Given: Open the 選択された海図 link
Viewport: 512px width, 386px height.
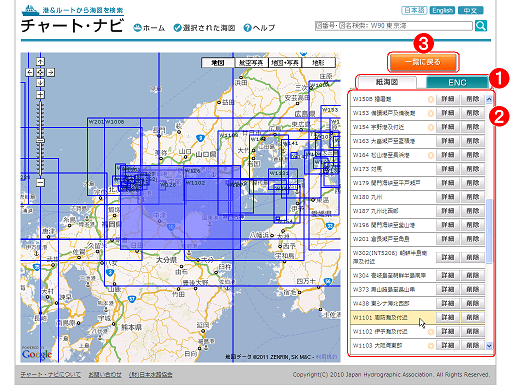Looking at the screenshot, I should 209,28.
